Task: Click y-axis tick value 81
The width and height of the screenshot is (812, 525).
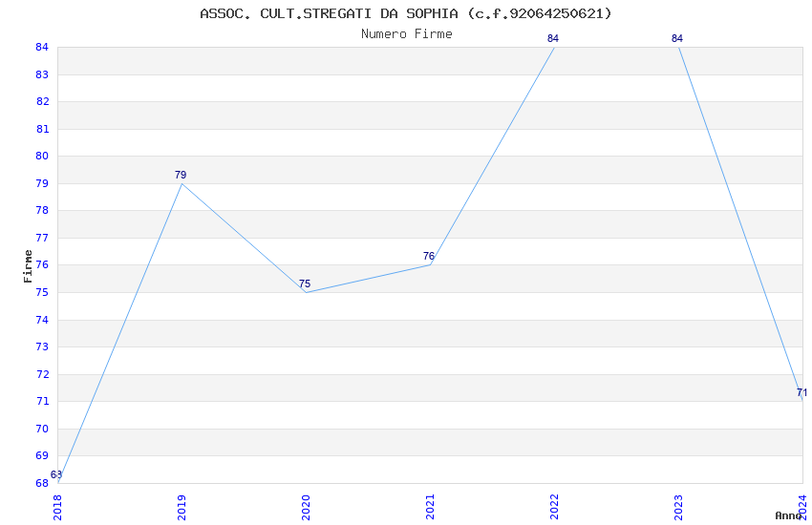Action: [42, 129]
